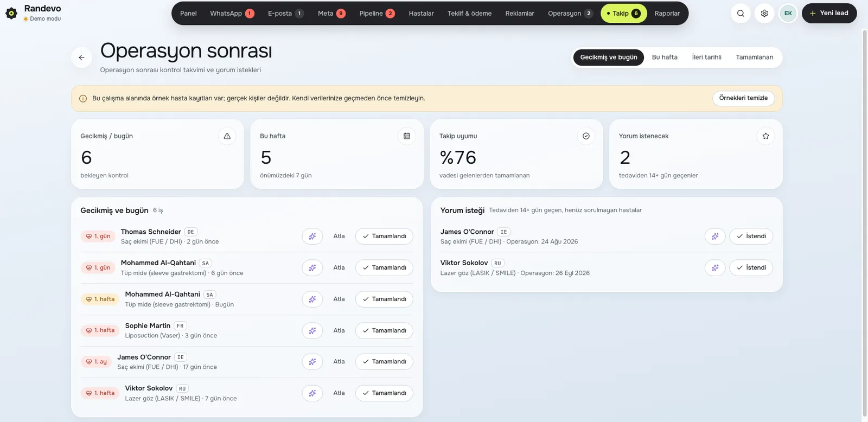Click the check-circle icon on Takip uyumu card

[586, 136]
